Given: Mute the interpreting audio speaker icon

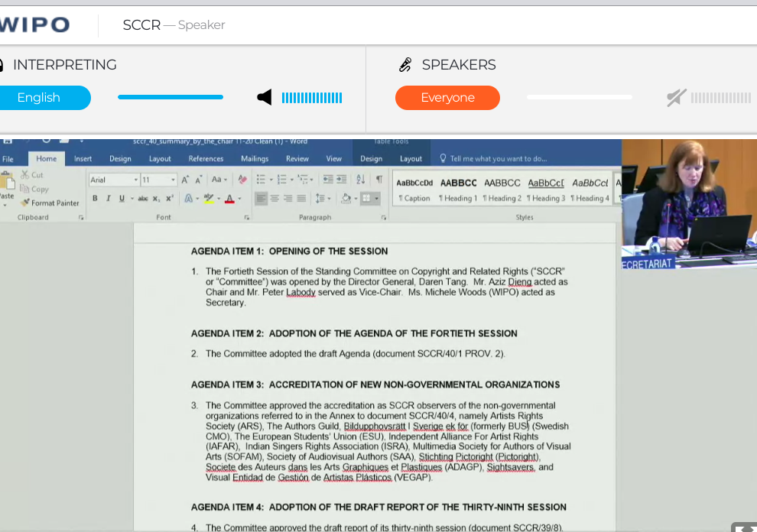Looking at the screenshot, I should click(x=264, y=98).
